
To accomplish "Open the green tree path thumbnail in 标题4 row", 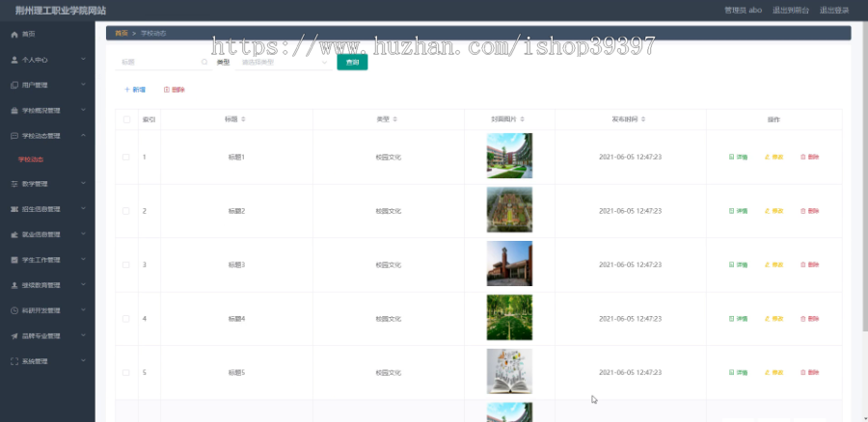I will [x=509, y=318].
